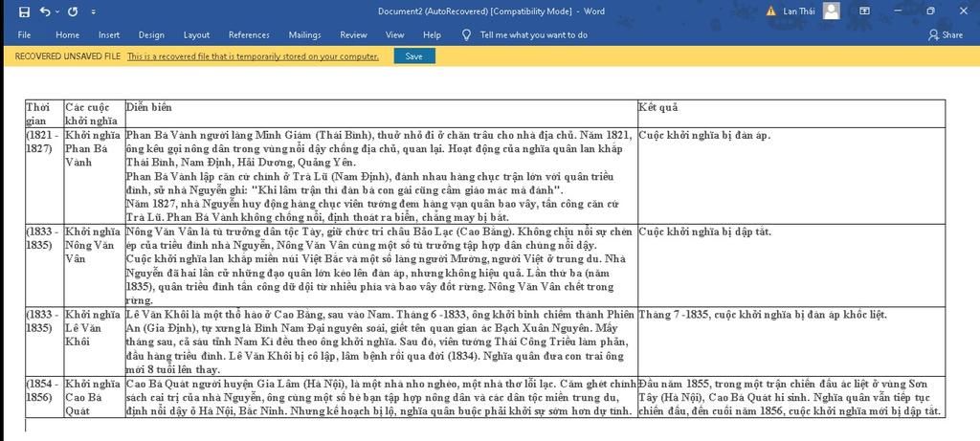Screen dimensions: 980x441
Task: Switch to the References tab
Action: point(249,35)
